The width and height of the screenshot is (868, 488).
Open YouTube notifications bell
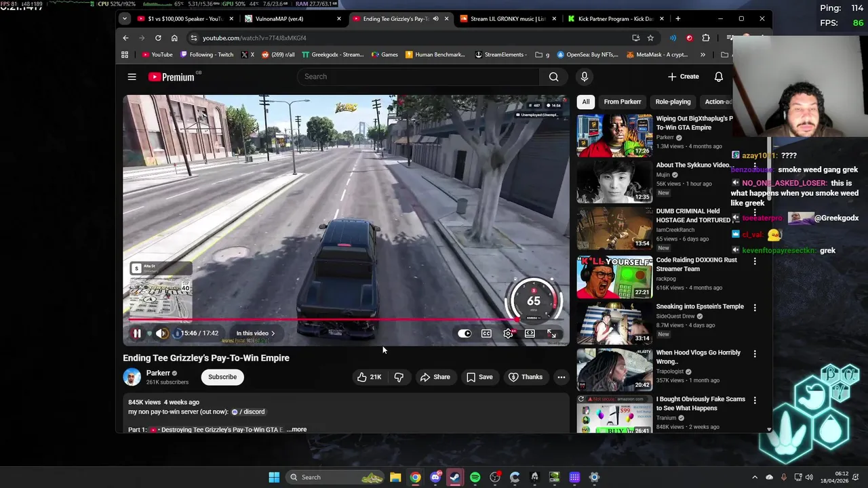(718, 77)
